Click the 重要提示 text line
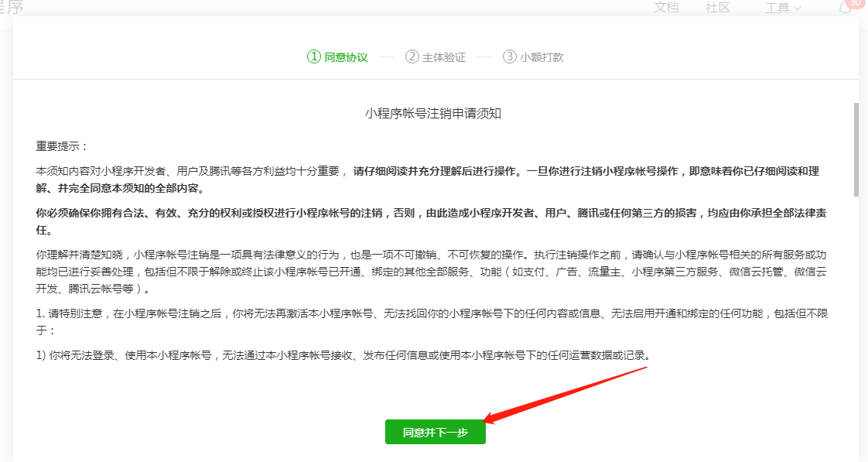This screenshot has height=462, width=868. [x=63, y=146]
